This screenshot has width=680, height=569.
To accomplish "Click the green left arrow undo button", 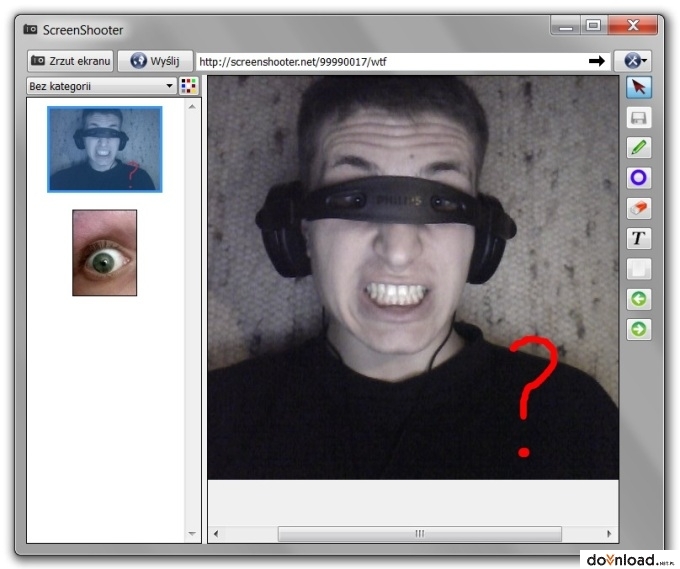I will coord(639,299).
